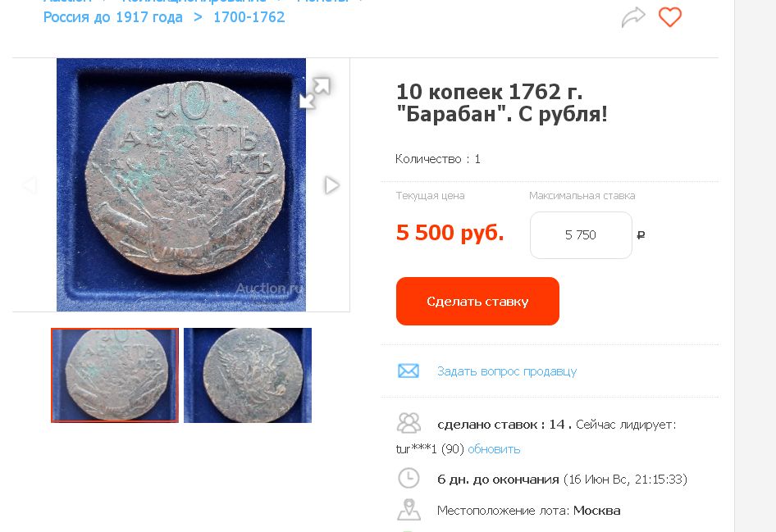This screenshot has width=776, height=532.
Task: Show previous coin photo with left arrow
Action: [x=30, y=185]
